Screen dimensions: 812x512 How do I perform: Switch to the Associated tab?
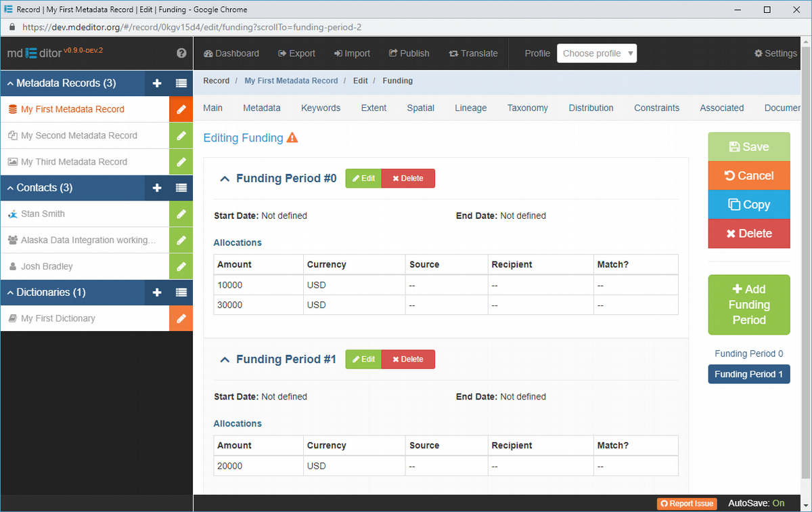click(722, 108)
